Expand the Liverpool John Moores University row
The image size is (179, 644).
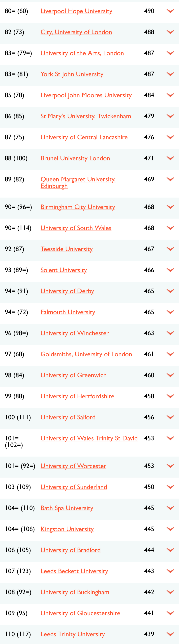[x=170, y=95]
